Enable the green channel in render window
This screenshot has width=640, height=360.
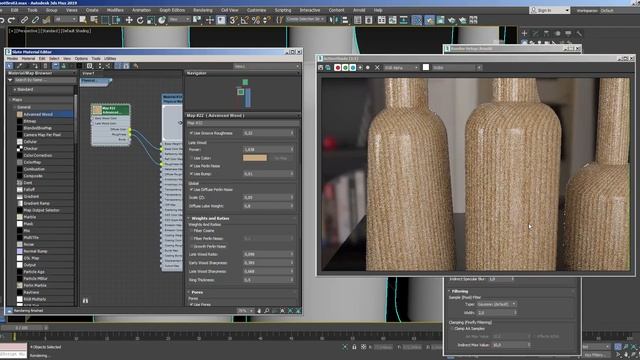point(345,67)
